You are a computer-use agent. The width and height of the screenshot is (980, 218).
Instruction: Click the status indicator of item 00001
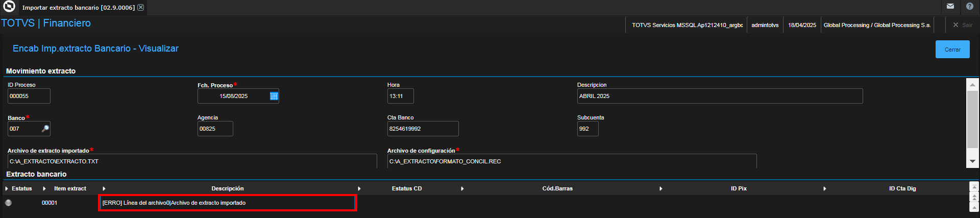pyautogui.click(x=8, y=203)
